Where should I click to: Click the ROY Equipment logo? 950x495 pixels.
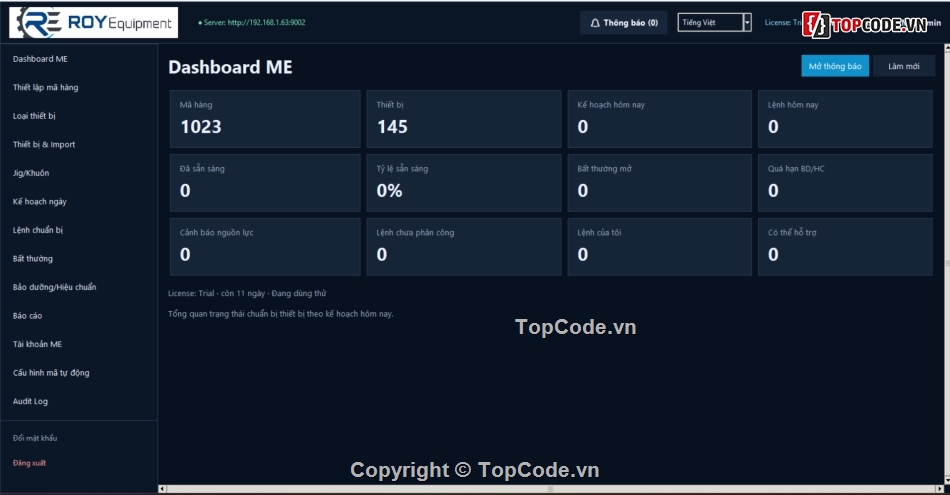click(x=93, y=23)
